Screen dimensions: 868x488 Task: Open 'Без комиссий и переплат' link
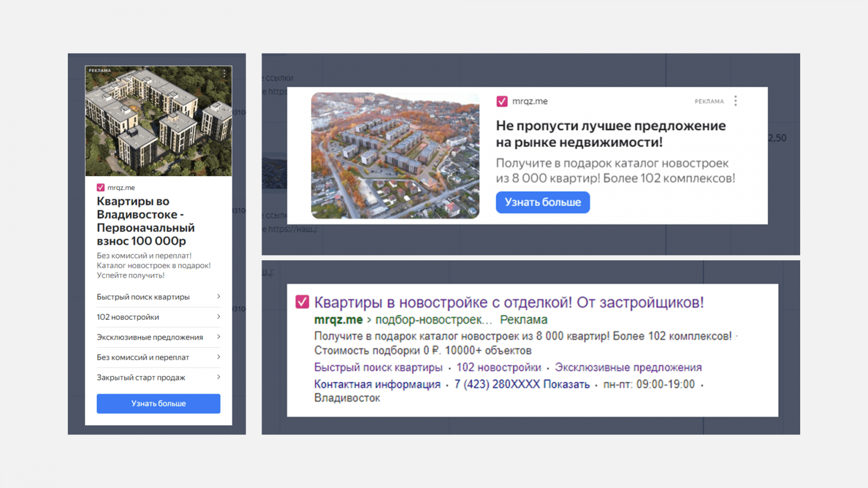(x=143, y=357)
